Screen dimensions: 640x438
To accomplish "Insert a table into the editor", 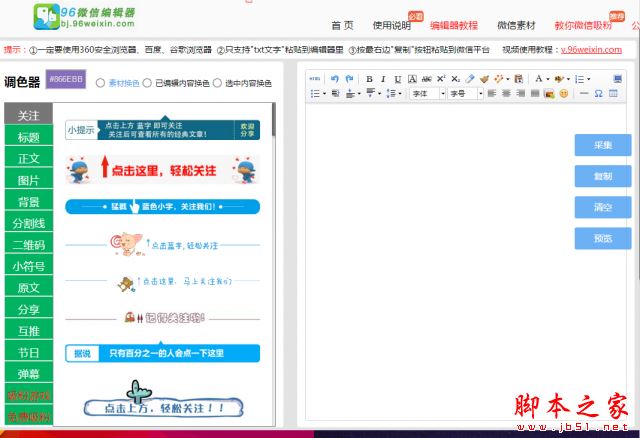I will [613, 93].
